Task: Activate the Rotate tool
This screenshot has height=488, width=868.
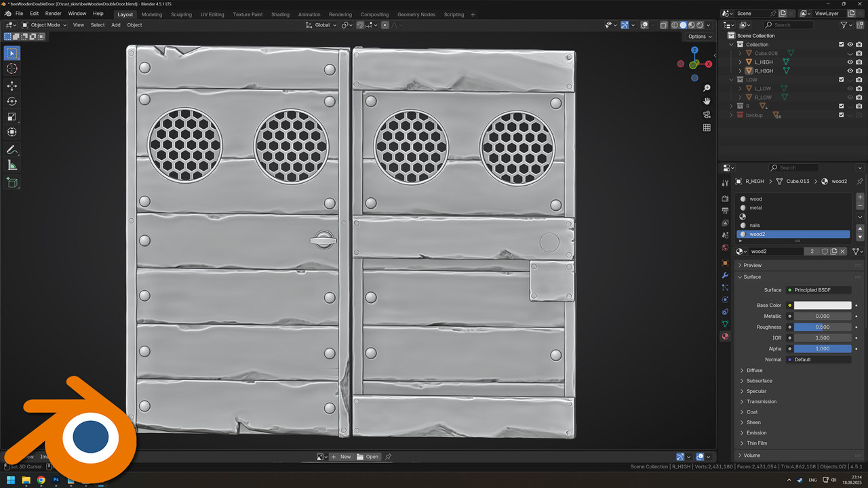Action: coord(12,101)
